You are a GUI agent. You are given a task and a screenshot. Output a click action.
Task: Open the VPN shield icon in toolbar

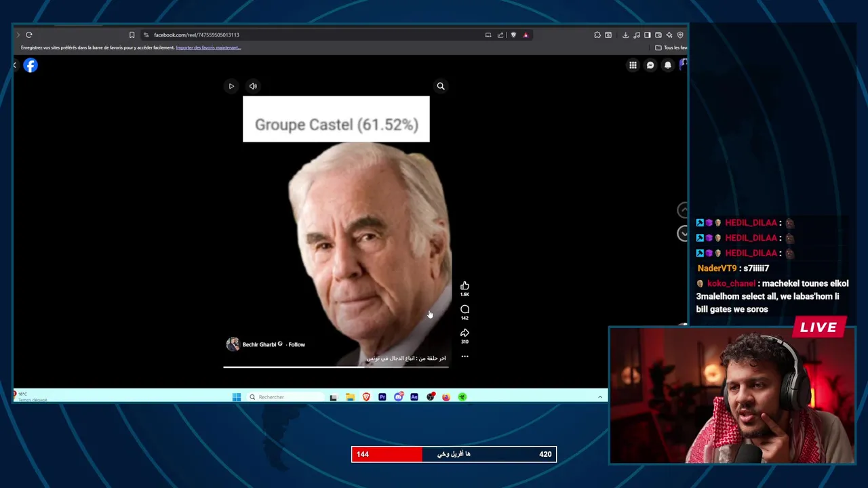[680, 35]
